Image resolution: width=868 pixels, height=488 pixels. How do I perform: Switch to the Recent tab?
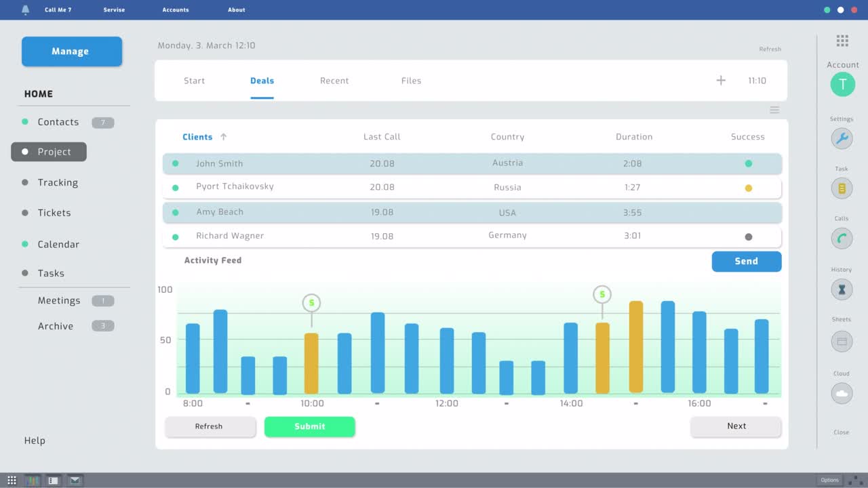coord(334,80)
